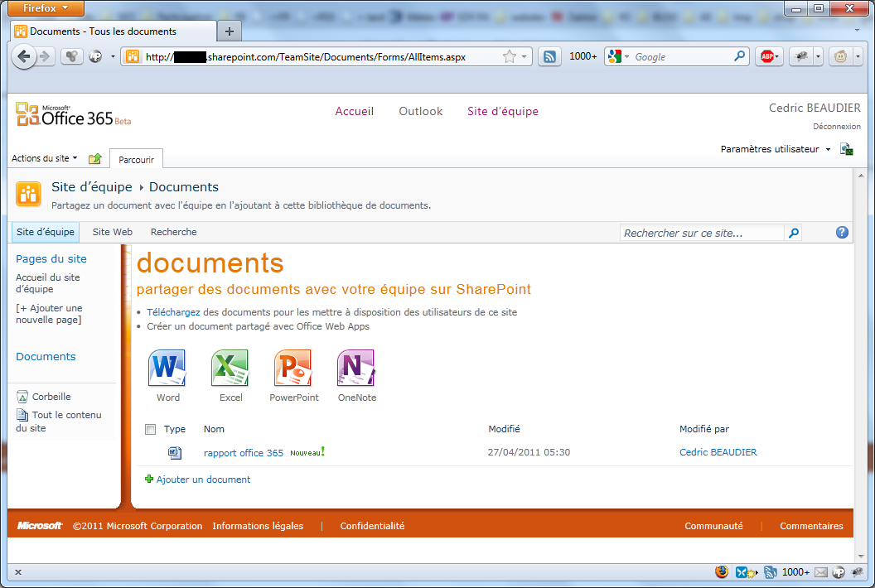This screenshot has height=588, width=875.
Task: Click the Word icon to create document
Action: (x=167, y=368)
